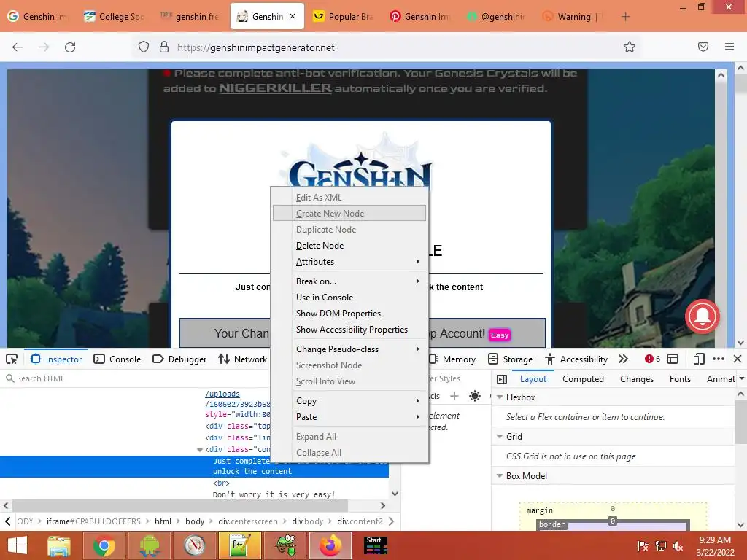Open Windows Start button
Viewport: 747px width, 560px height.
[x=18, y=545]
